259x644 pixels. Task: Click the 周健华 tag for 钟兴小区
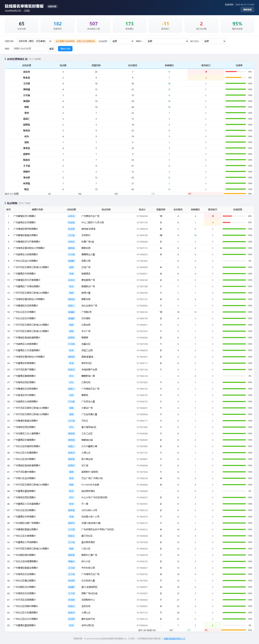pyautogui.click(x=71, y=562)
